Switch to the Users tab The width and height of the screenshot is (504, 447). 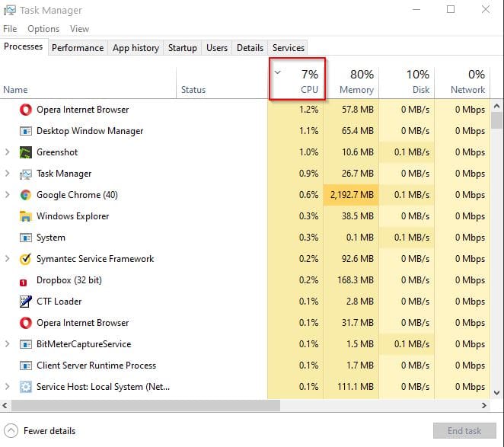pos(217,48)
